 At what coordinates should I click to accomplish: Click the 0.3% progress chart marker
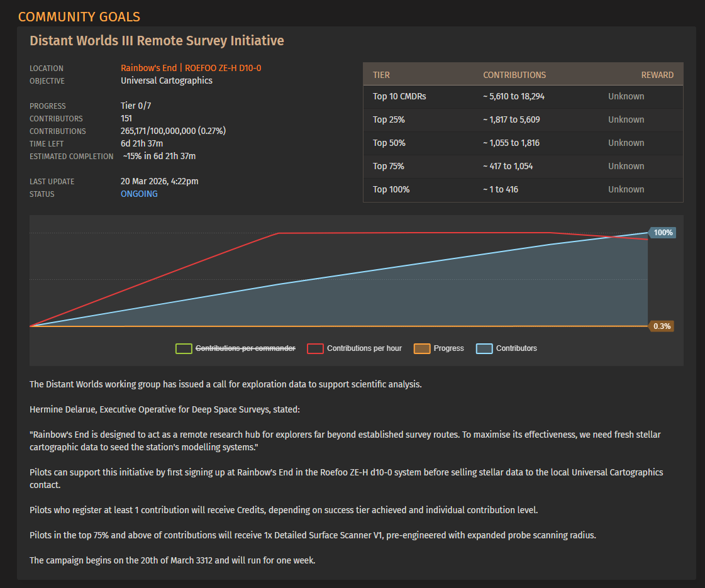662,326
